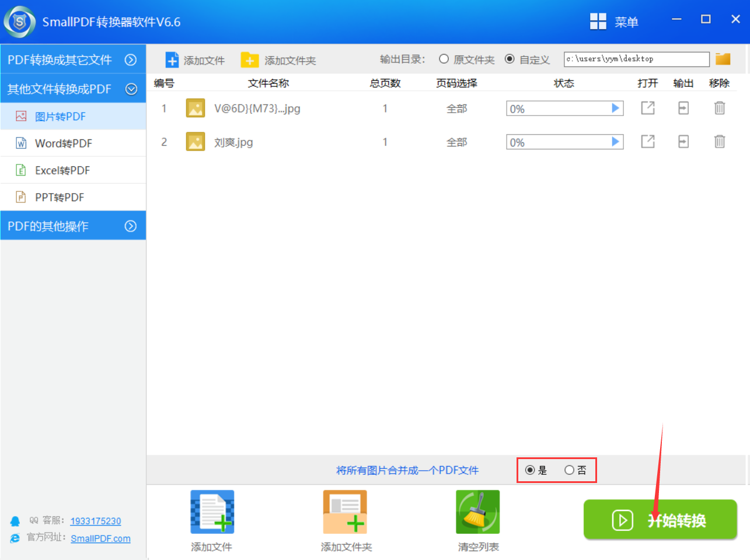Maximize the SmallPDF window
Screen dimensions: 750x560
[x=706, y=19]
